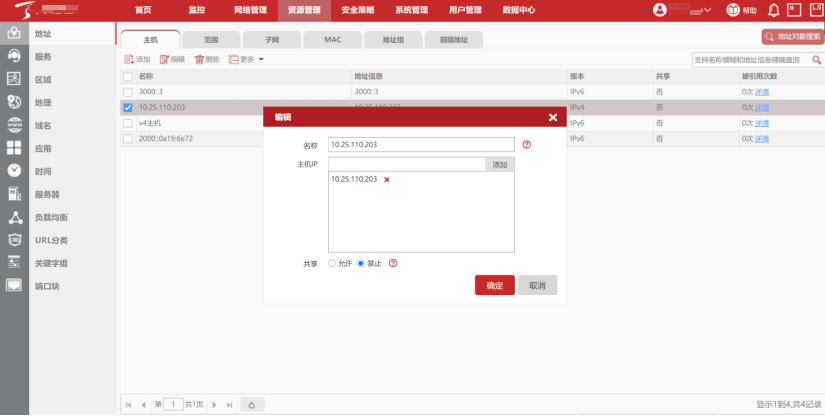Screen dimensions: 825x416
Task: Click the 地址对象搜索 button
Action: click(793, 36)
